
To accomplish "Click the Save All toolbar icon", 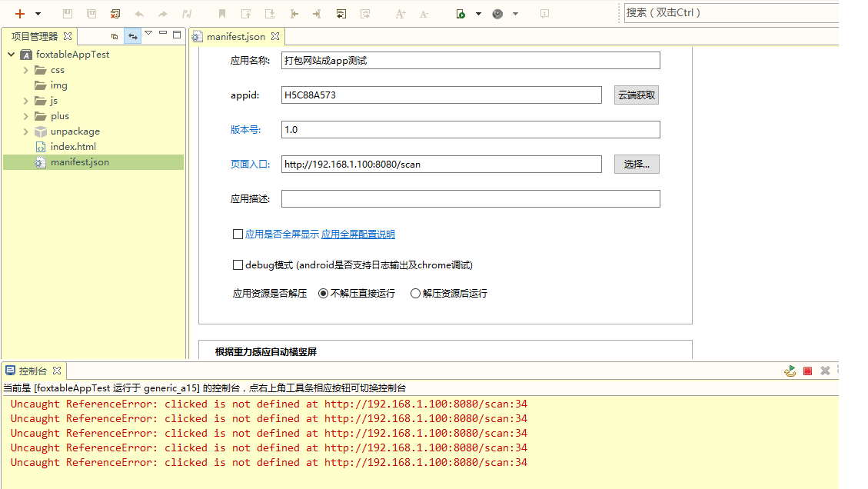I will coord(91,14).
